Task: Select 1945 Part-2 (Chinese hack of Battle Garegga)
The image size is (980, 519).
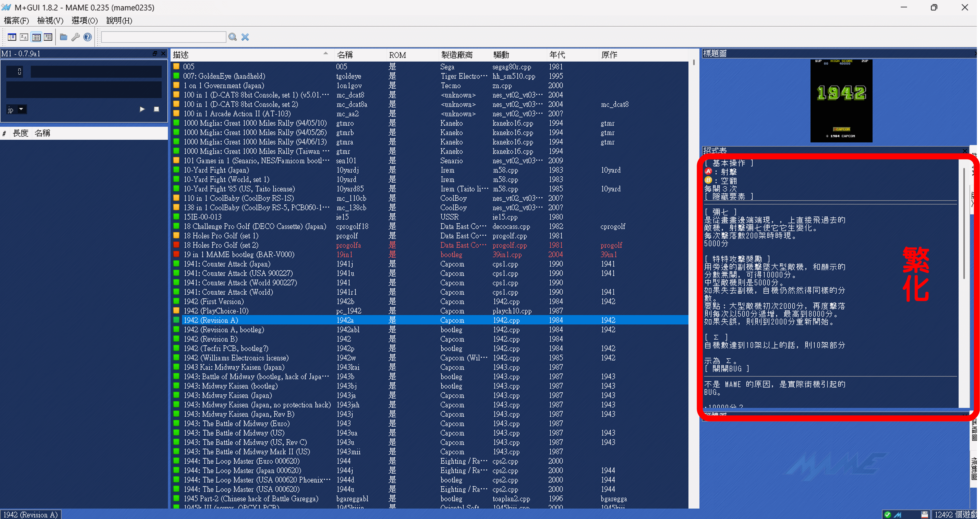Action: pyautogui.click(x=251, y=498)
